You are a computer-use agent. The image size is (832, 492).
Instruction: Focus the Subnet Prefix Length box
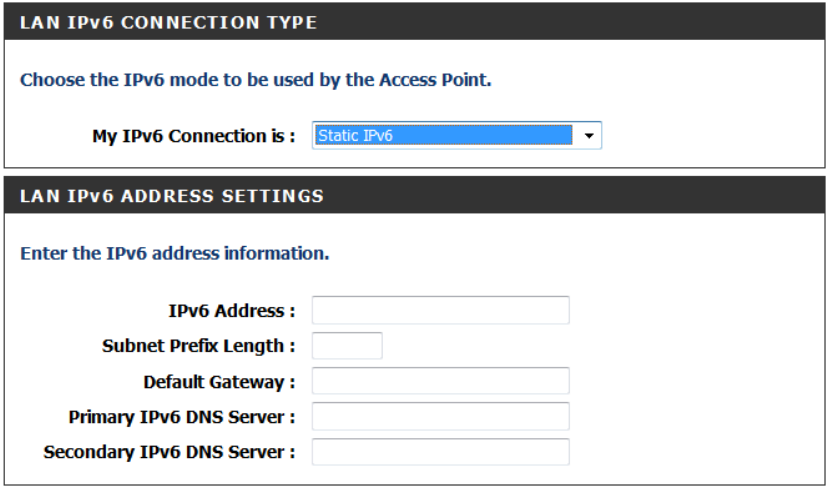[x=347, y=346]
